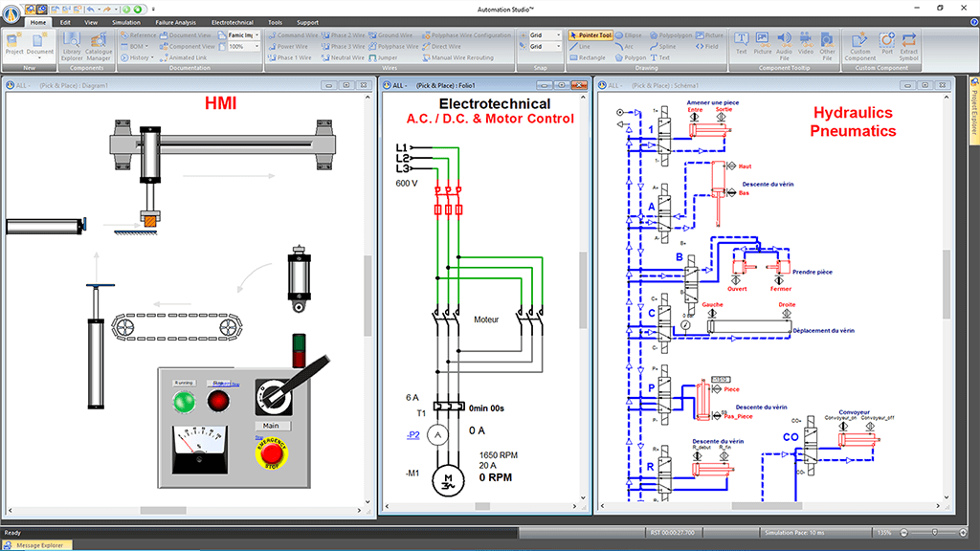Click the Extract Symbol icon
This screenshot has height=551, width=980.
(908, 44)
